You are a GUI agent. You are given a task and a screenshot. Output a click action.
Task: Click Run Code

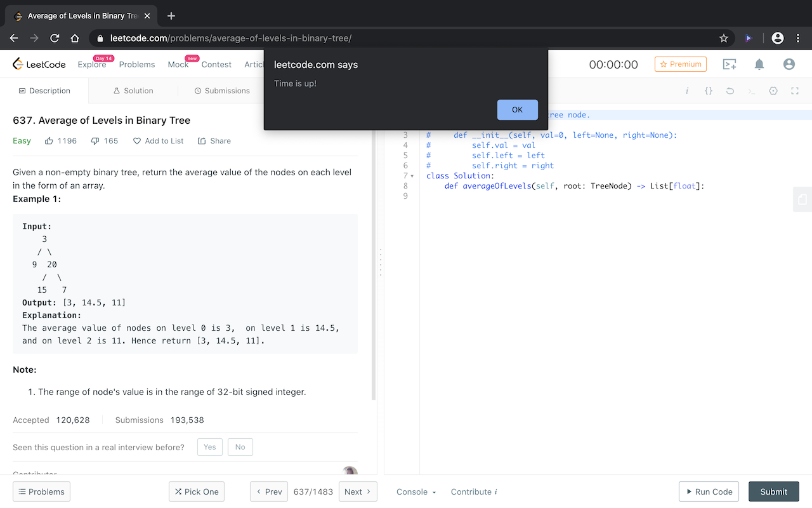pyautogui.click(x=709, y=491)
